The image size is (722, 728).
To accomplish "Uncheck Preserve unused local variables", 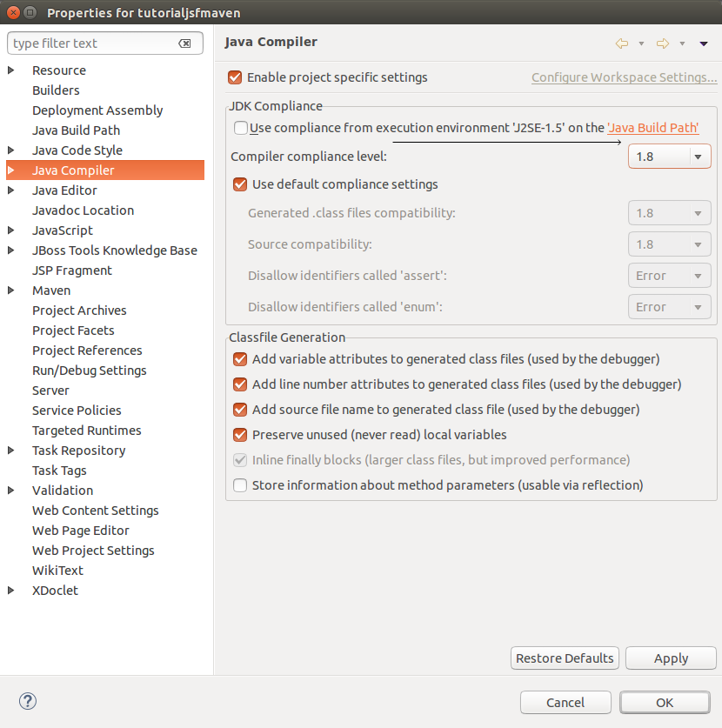I will click(239, 434).
